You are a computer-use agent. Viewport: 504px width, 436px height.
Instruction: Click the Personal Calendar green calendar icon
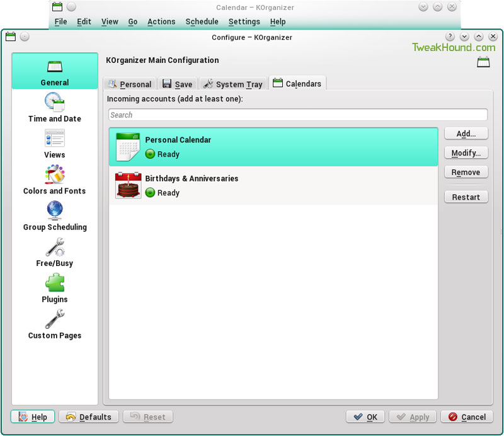128,147
